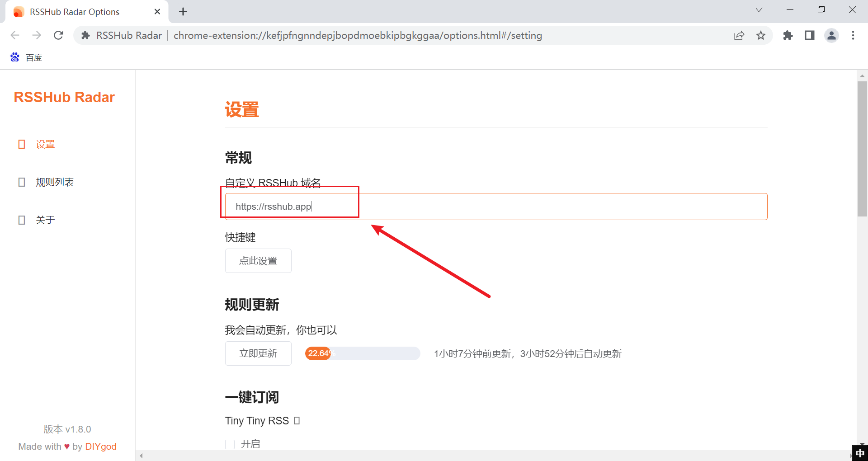Image resolution: width=868 pixels, height=461 pixels.
Task: Click the browser back arrow
Action: tap(15, 35)
